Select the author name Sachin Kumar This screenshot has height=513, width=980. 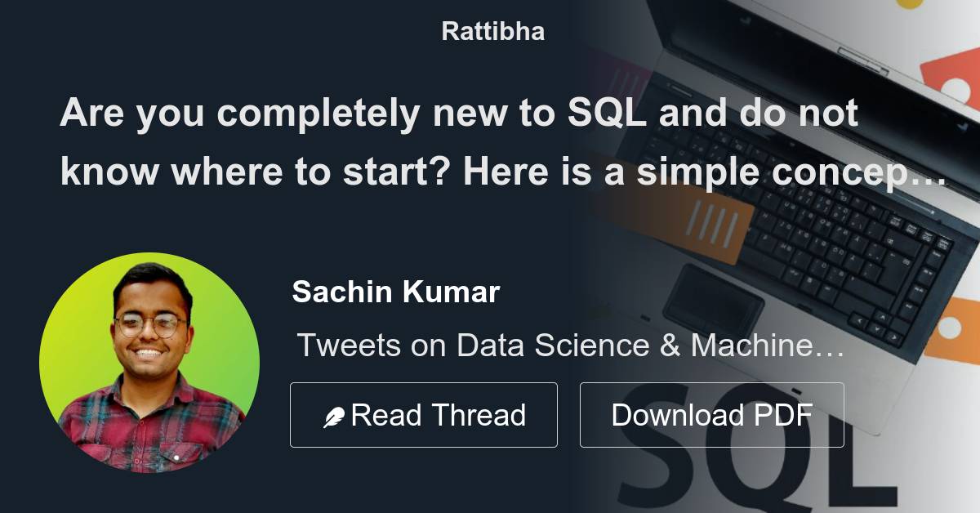click(x=396, y=291)
